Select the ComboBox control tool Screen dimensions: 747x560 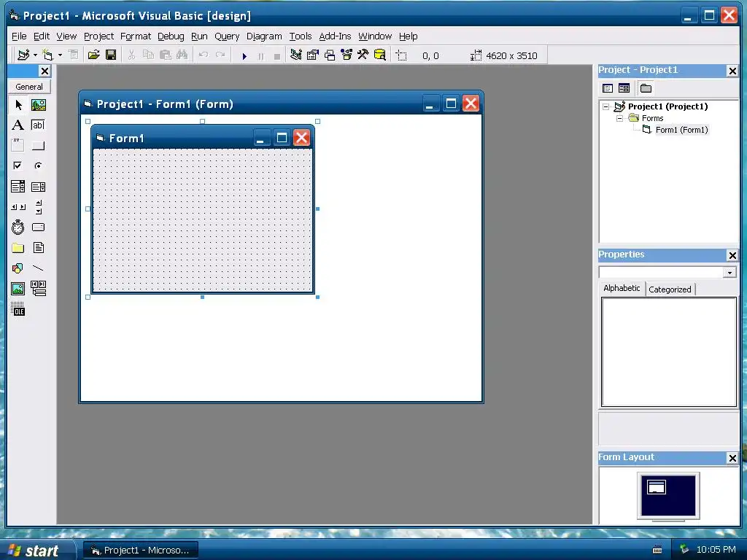[x=18, y=187]
